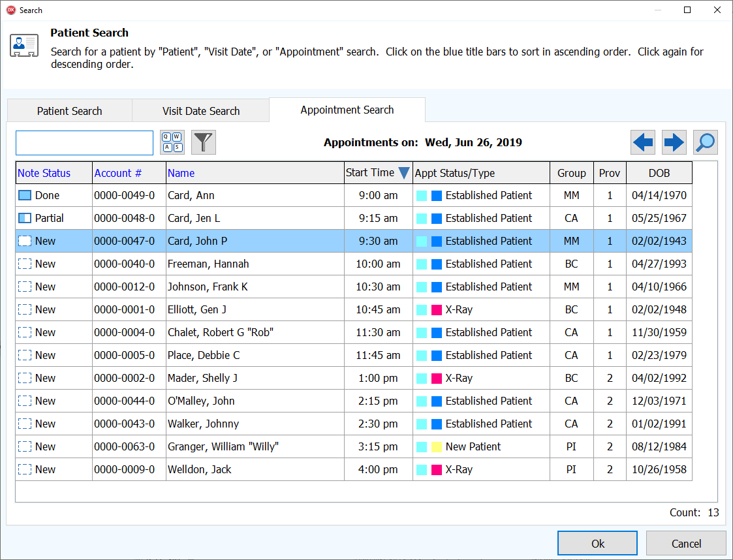
Task: Click the Patient Search ID card icon
Action: pyautogui.click(x=24, y=46)
